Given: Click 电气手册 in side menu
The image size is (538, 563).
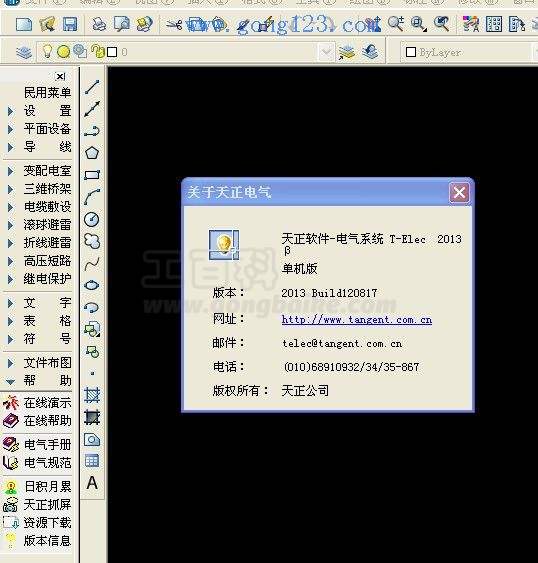Looking at the screenshot, I should [47, 445].
